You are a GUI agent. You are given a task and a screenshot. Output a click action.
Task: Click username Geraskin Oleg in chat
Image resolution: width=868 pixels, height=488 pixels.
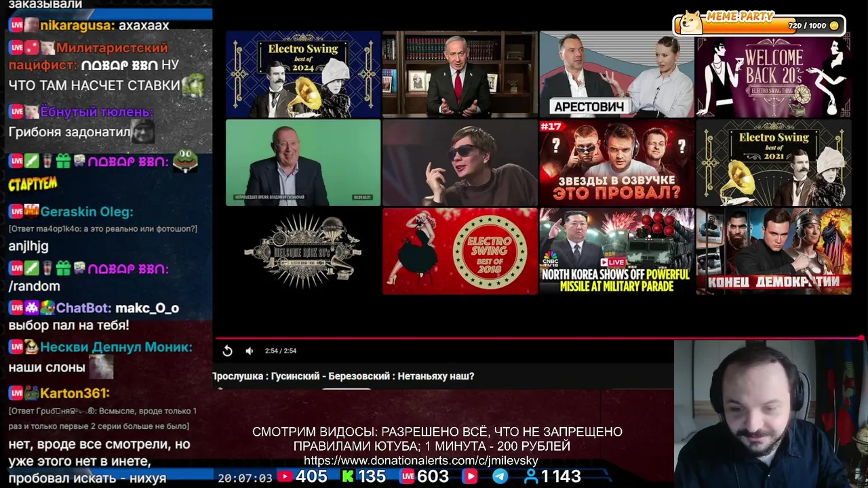click(87, 211)
